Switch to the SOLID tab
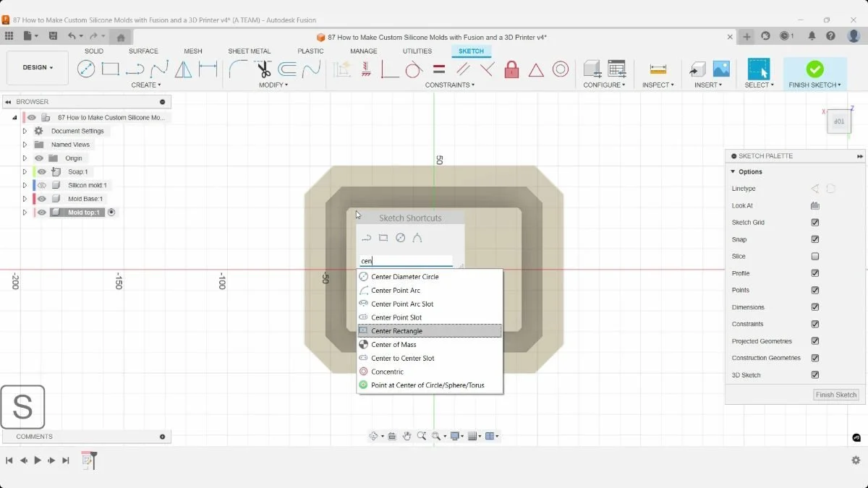 [94, 51]
